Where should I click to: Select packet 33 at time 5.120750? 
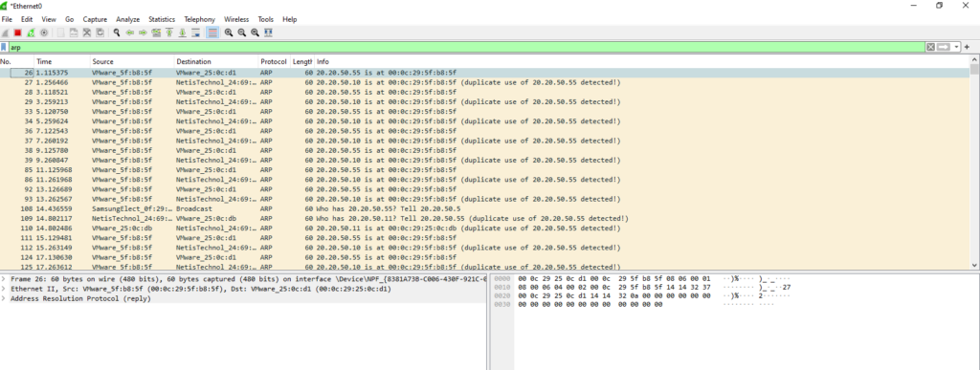pos(484,112)
